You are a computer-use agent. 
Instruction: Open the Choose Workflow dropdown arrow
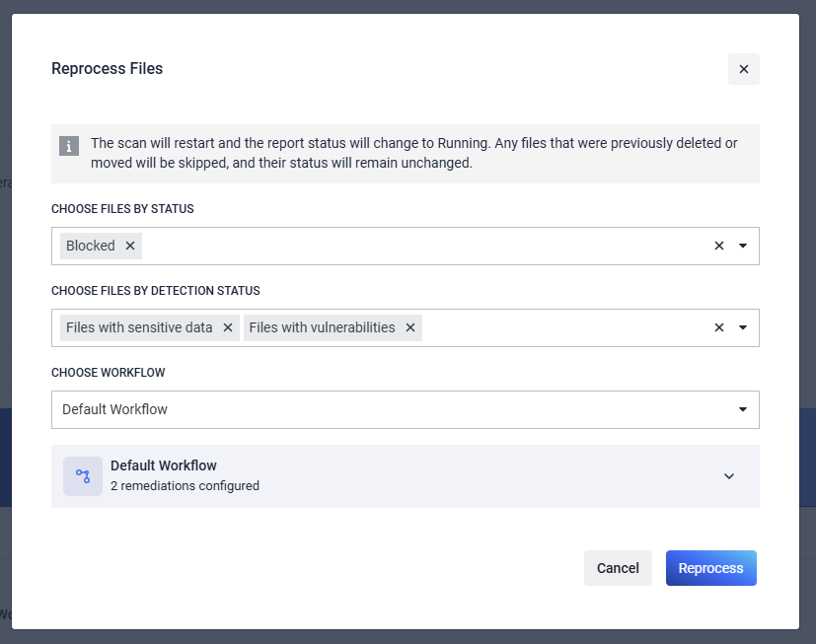click(743, 409)
